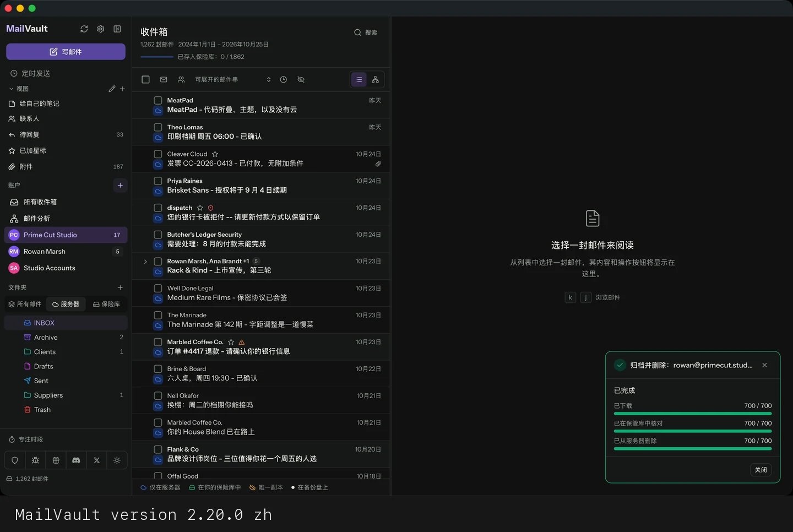Check the Brine & Board email checkbox
793x532 pixels.
pyautogui.click(x=158, y=369)
